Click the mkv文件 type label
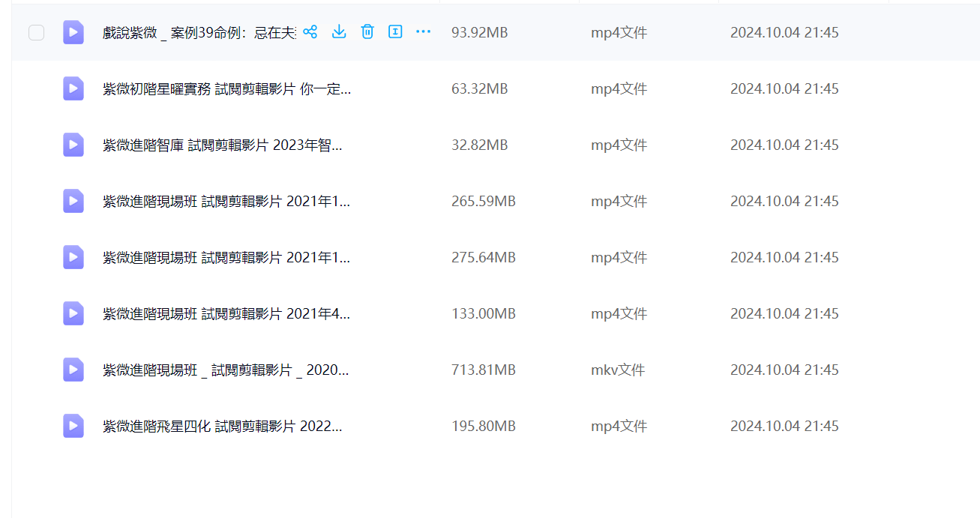 [618, 370]
